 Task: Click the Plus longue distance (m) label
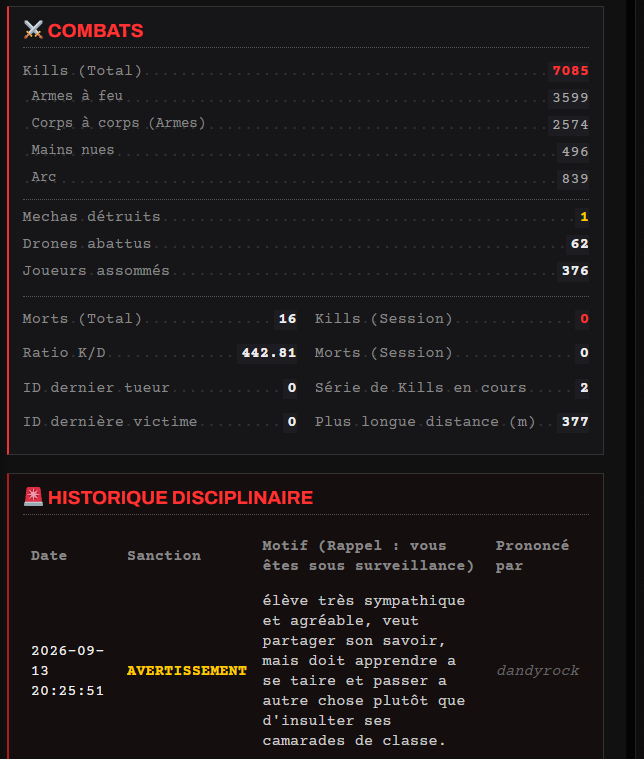tap(425, 422)
